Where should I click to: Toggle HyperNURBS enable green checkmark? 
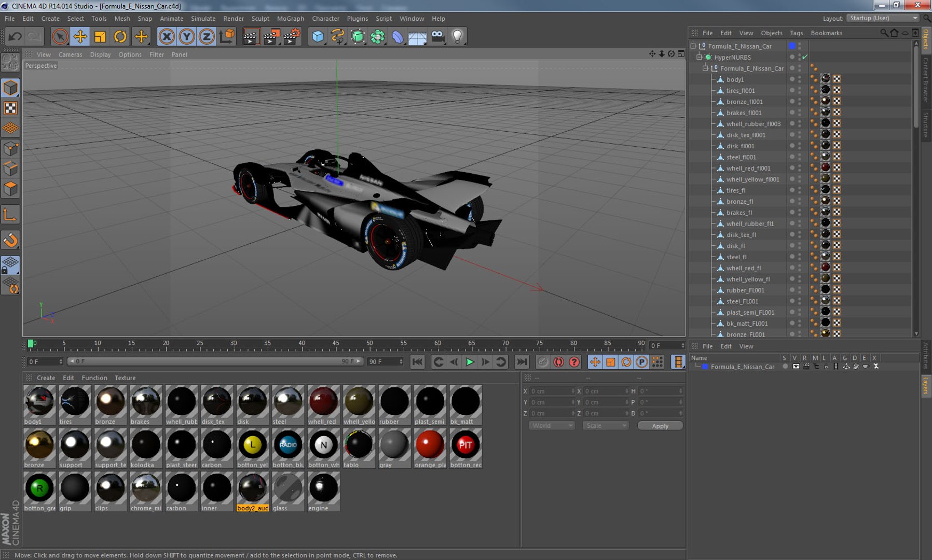(805, 57)
